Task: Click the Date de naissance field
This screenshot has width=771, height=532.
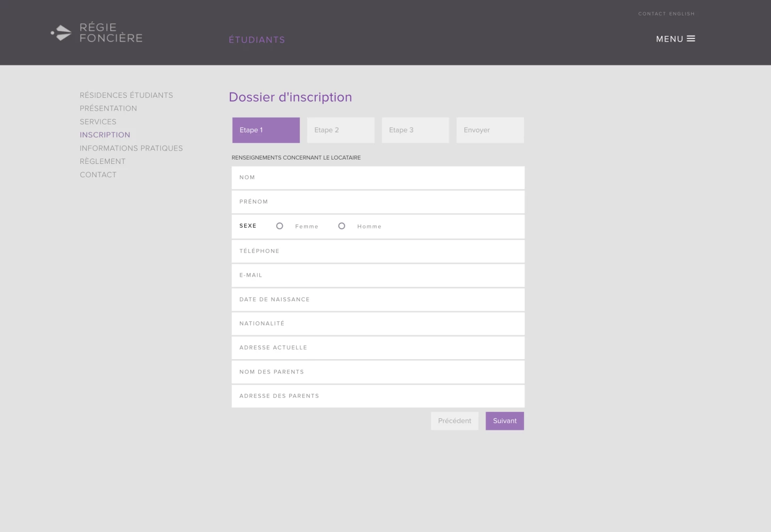Action: pyautogui.click(x=378, y=300)
